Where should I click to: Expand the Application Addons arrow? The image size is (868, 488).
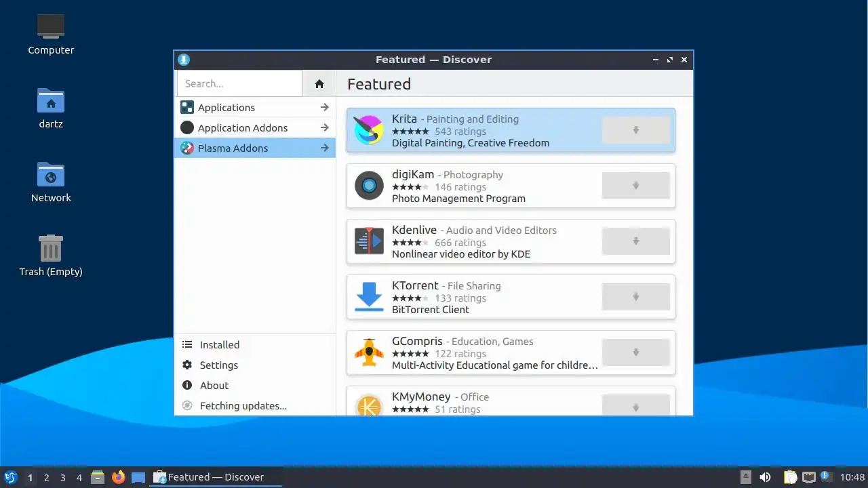(x=325, y=127)
